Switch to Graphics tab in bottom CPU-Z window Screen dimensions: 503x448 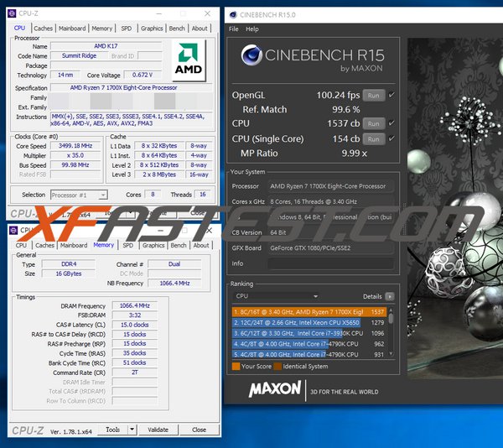(153, 245)
